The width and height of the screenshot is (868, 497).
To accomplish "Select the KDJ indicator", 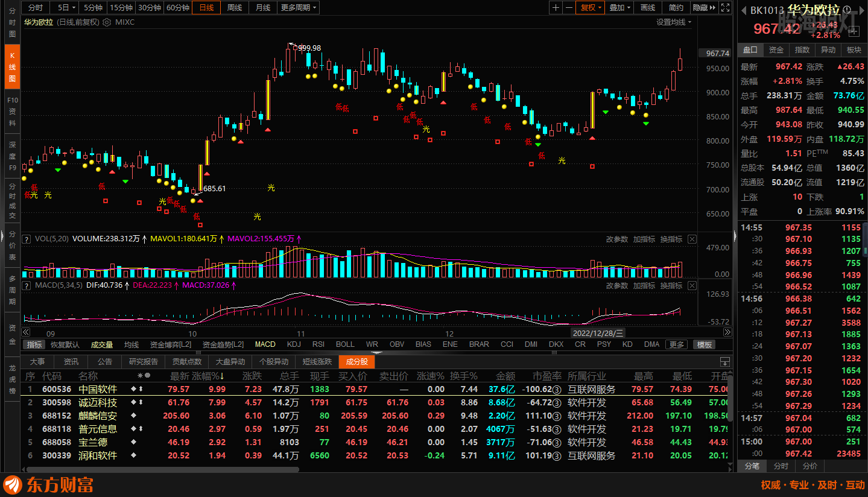I will (x=294, y=344).
